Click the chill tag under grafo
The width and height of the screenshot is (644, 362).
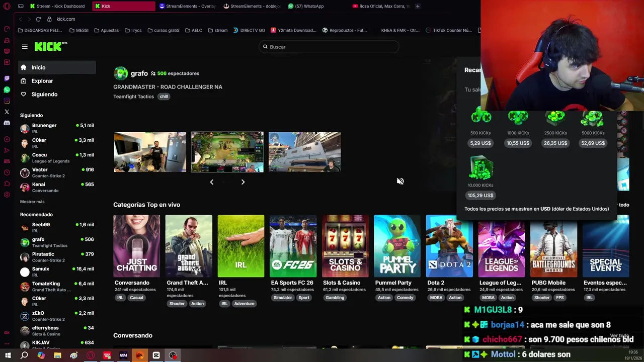point(164,97)
